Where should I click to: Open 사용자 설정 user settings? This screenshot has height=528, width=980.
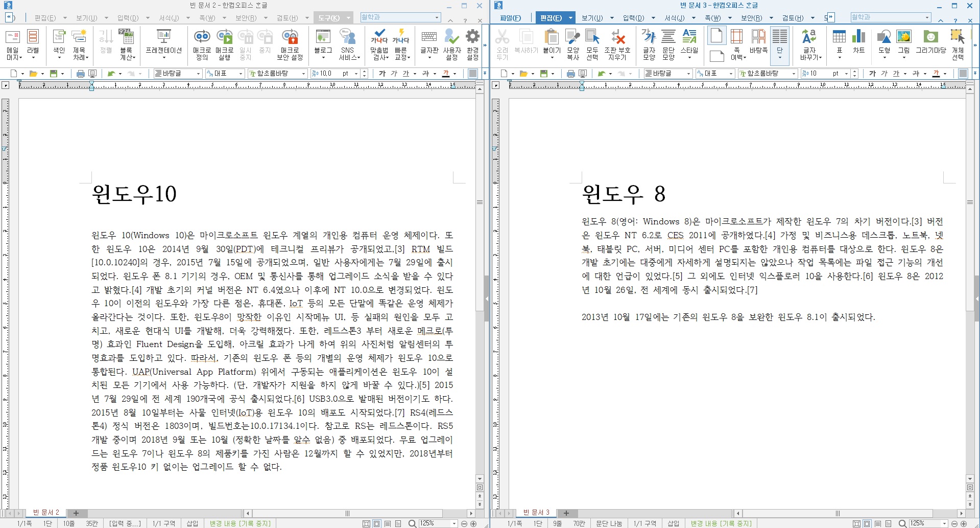click(452, 44)
